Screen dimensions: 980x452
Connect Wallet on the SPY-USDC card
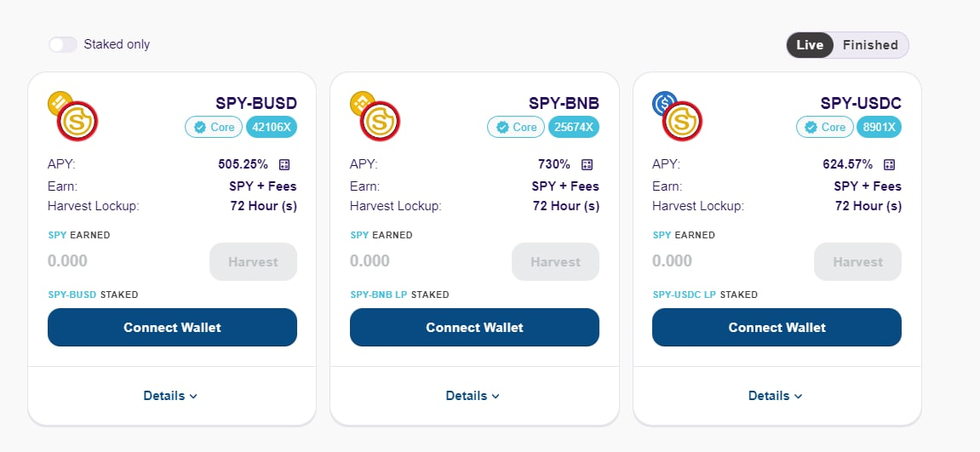[777, 328]
